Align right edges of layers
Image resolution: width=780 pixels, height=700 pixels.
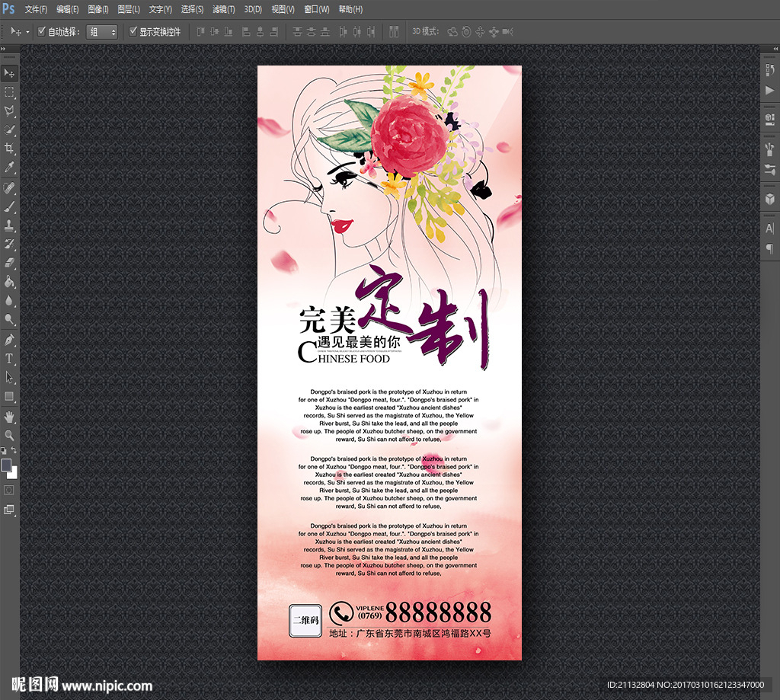(x=274, y=32)
